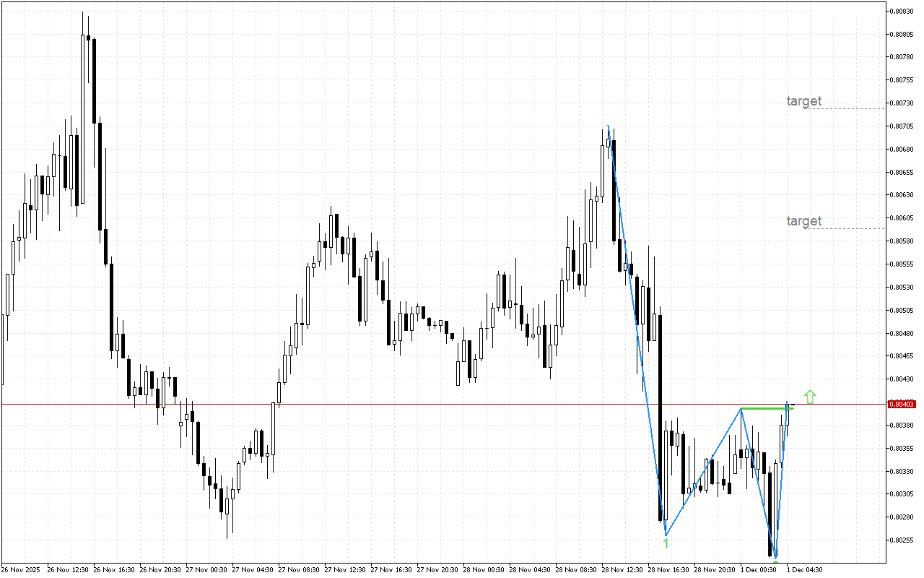Select the green number 1 marker

(x=666, y=543)
